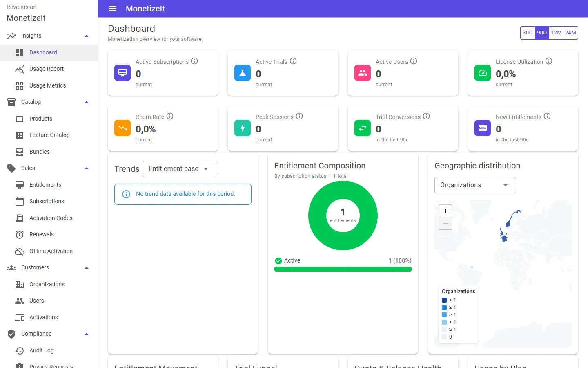Navigate to Organizations in sidebar
The height and width of the screenshot is (368, 588).
[x=49, y=284]
